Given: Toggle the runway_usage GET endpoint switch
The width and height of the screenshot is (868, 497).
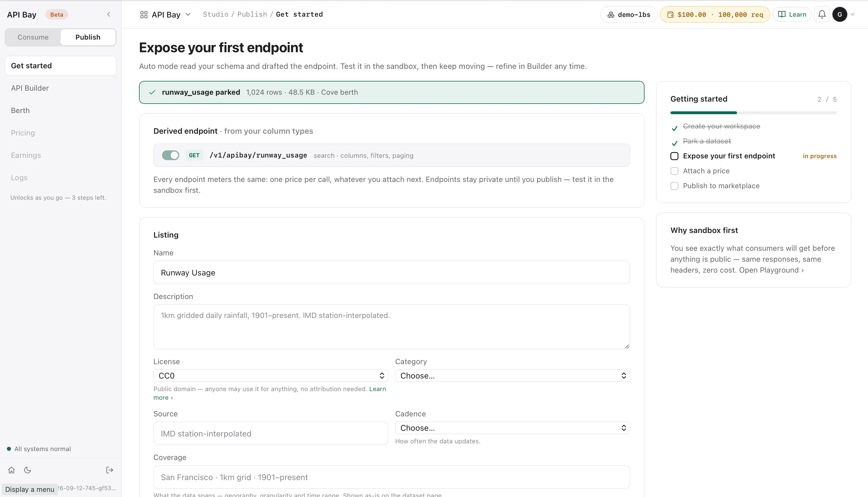Looking at the screenshot, I should click(170, 155).
